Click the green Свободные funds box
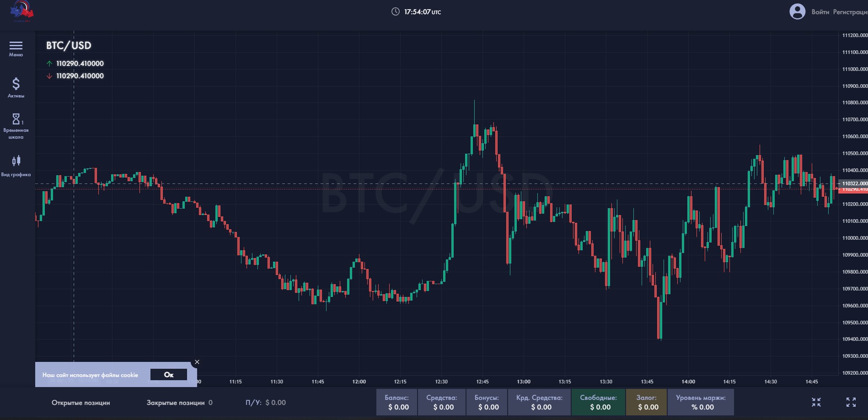Image resolution: width=868 pixels, height=420 pixels. tap(598, 402)
